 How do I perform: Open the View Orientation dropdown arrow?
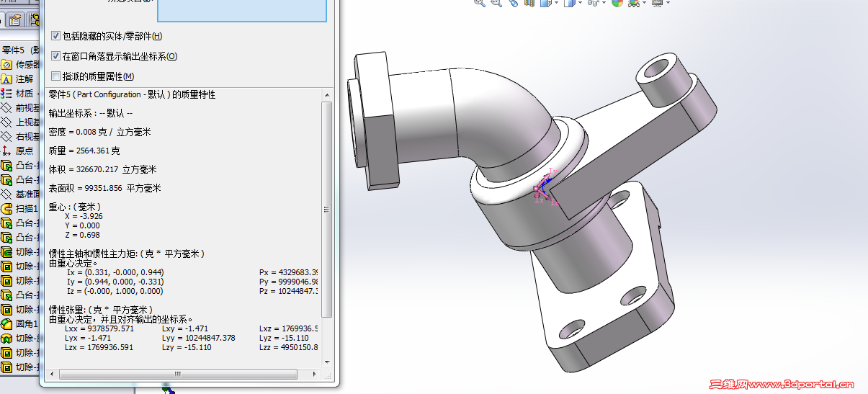click(555, 3)
